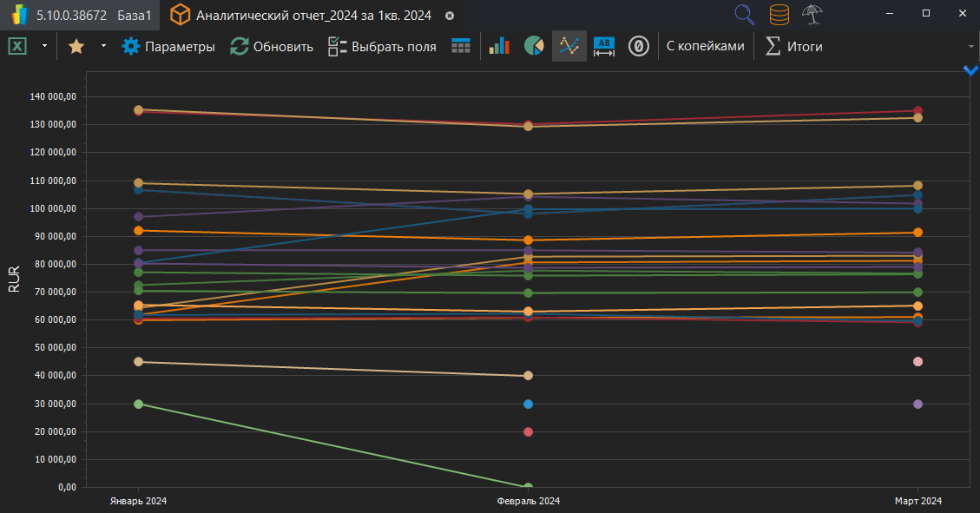
Task: Switch to table view icon
Action: click(x=461, y=46)
